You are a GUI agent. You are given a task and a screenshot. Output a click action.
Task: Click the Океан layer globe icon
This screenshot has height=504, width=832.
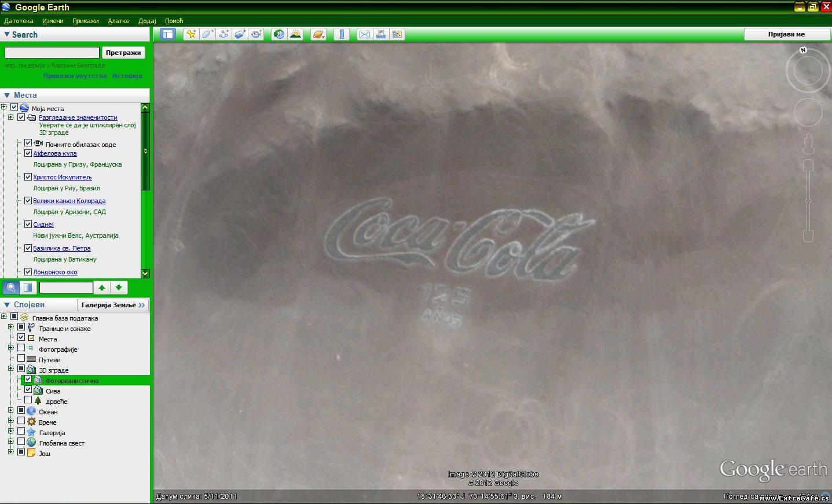click(31, 411)
